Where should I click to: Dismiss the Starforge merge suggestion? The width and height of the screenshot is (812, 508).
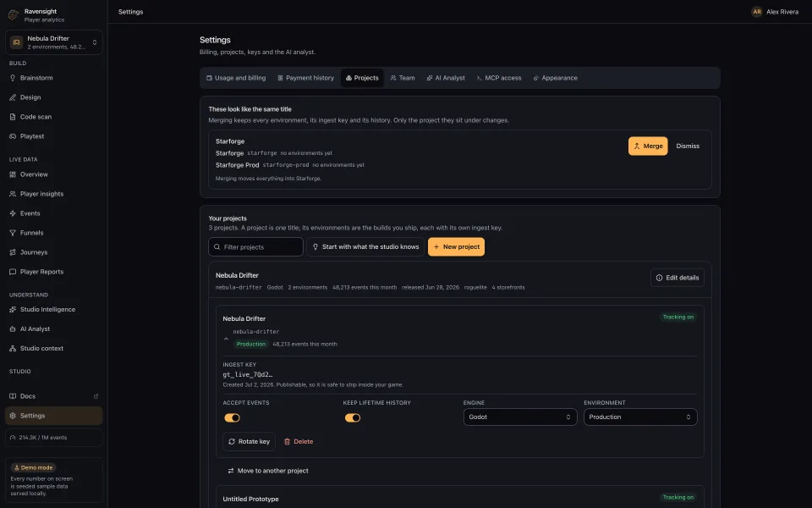(687, 146)
